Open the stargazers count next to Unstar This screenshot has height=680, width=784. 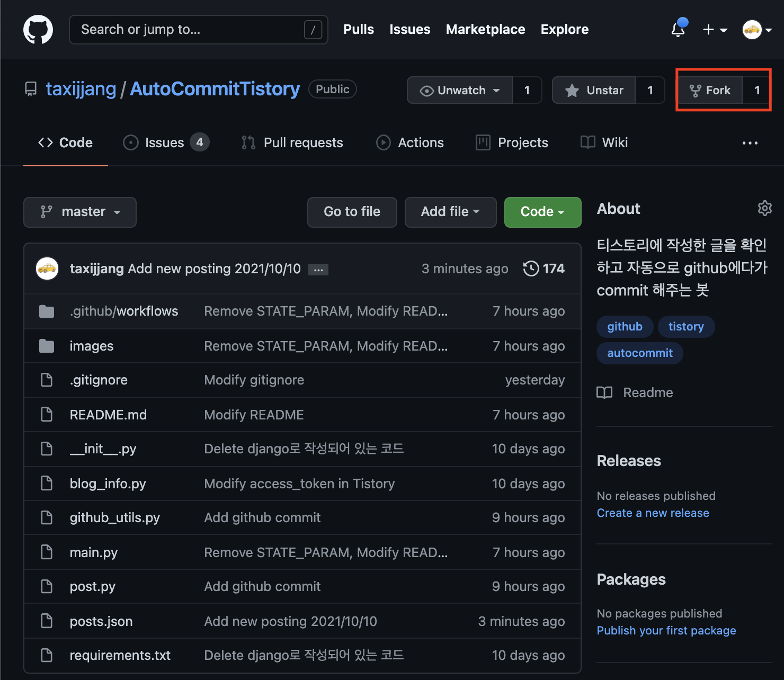[x=650, y=90]
